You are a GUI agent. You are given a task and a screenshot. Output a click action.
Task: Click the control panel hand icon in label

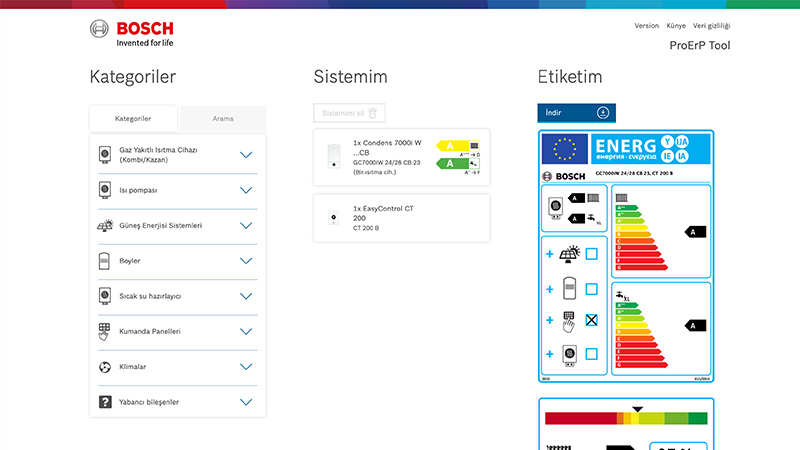569,321
